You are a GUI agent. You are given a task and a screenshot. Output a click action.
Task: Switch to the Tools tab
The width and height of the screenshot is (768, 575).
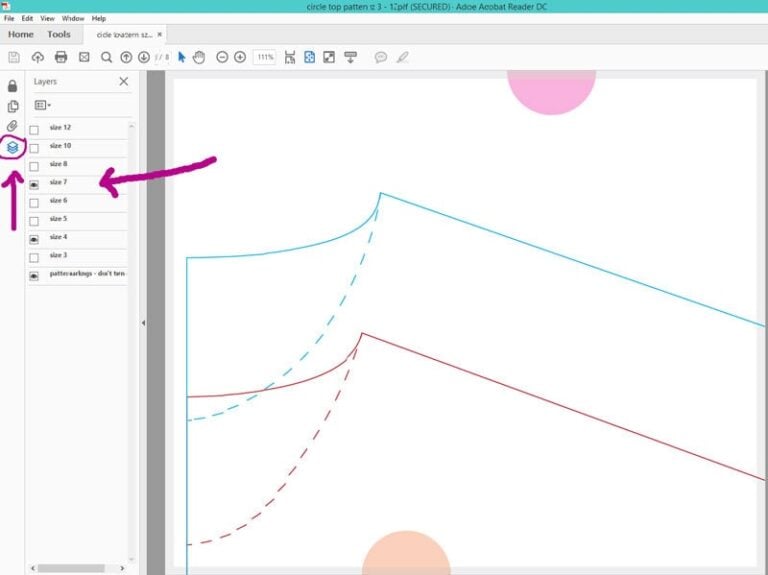[x=59, y=34]
